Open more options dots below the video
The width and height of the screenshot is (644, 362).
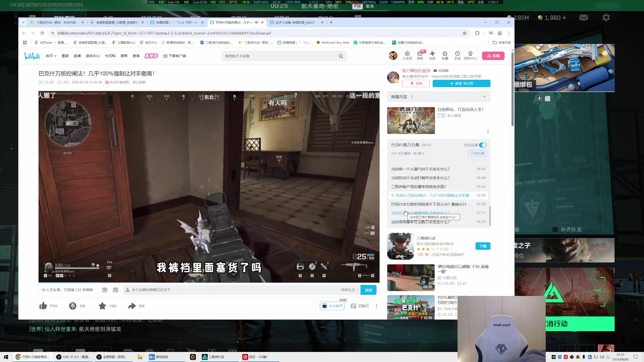point(376,306)
